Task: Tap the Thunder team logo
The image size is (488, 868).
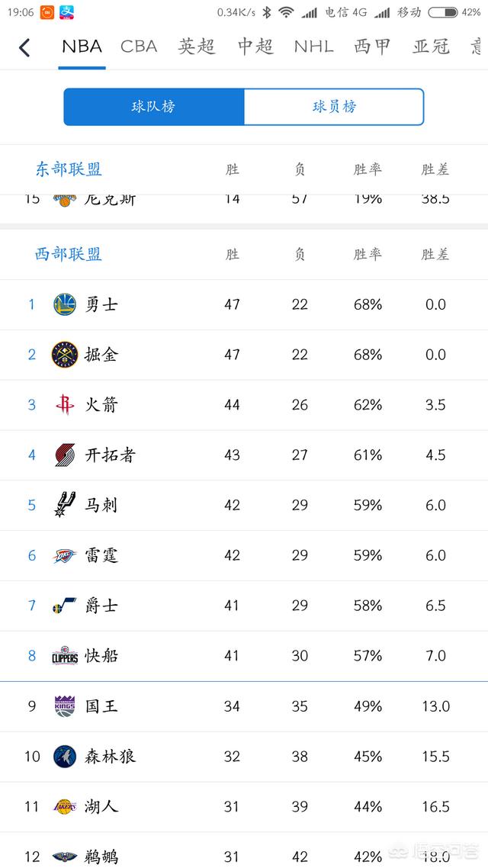Action: 65,555
